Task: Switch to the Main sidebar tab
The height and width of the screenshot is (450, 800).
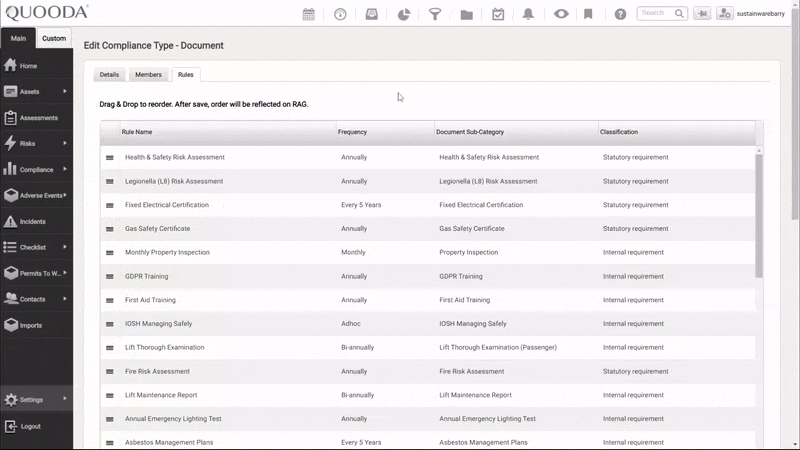Action: point(18,38)
